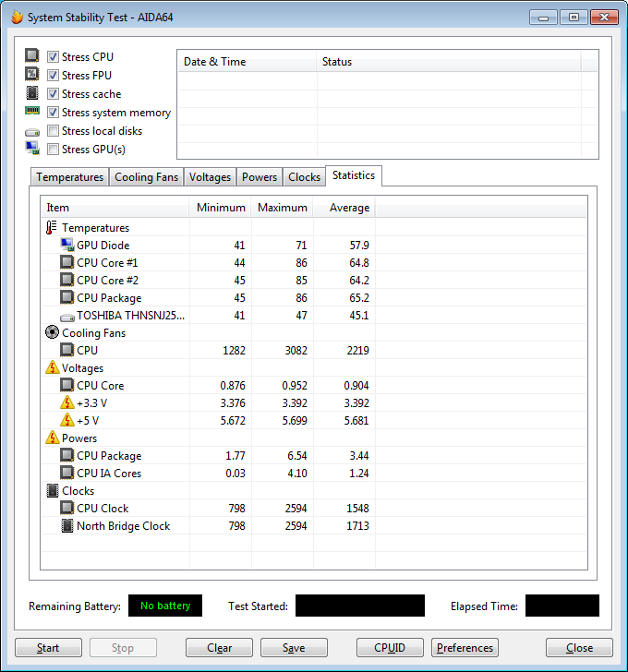Image resolution: width=628 pixels, height=672 pixels.
Task: Enable the Stress GPU(s) checkbox
Action: [54, 150]
